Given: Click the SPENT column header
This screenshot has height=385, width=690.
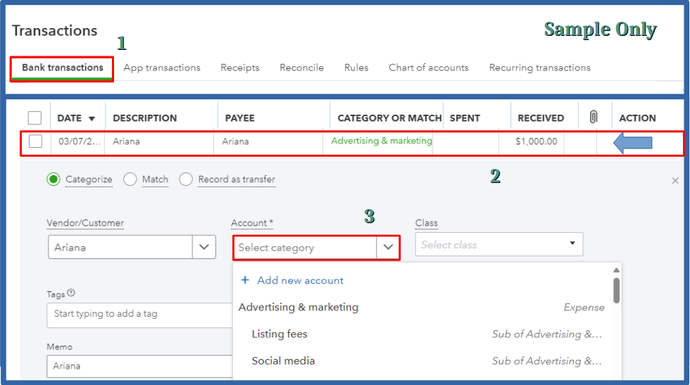Looking at the screenshot, I should click(x=465, y=118).
